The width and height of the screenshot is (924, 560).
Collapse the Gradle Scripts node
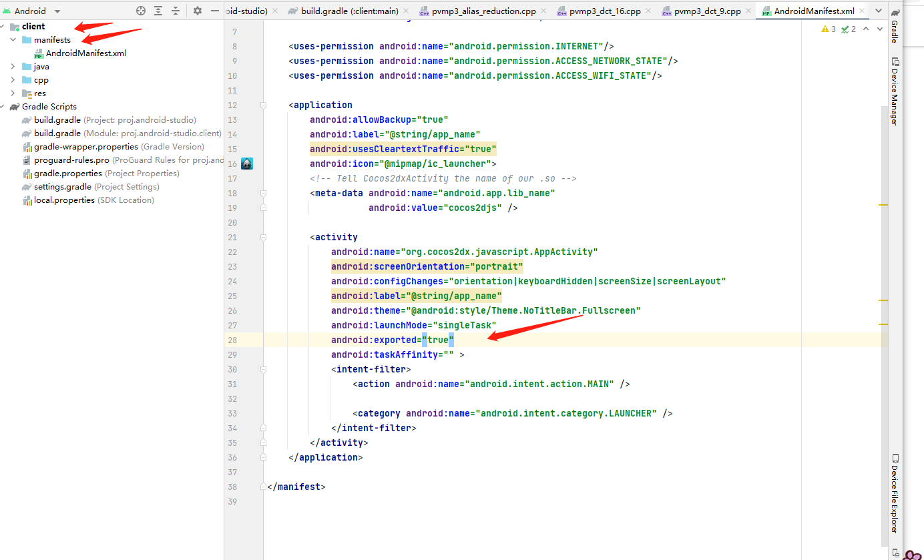pos(3,107)
